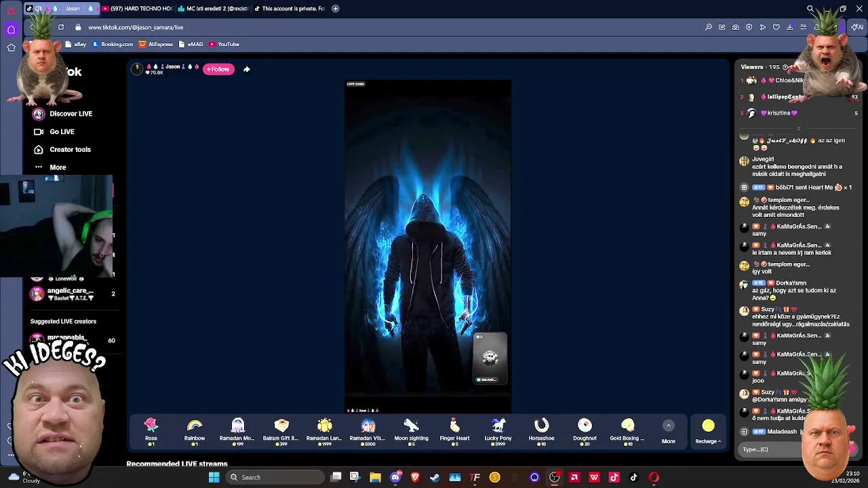Open the browser AI assistant button

(x=858, y=27)
